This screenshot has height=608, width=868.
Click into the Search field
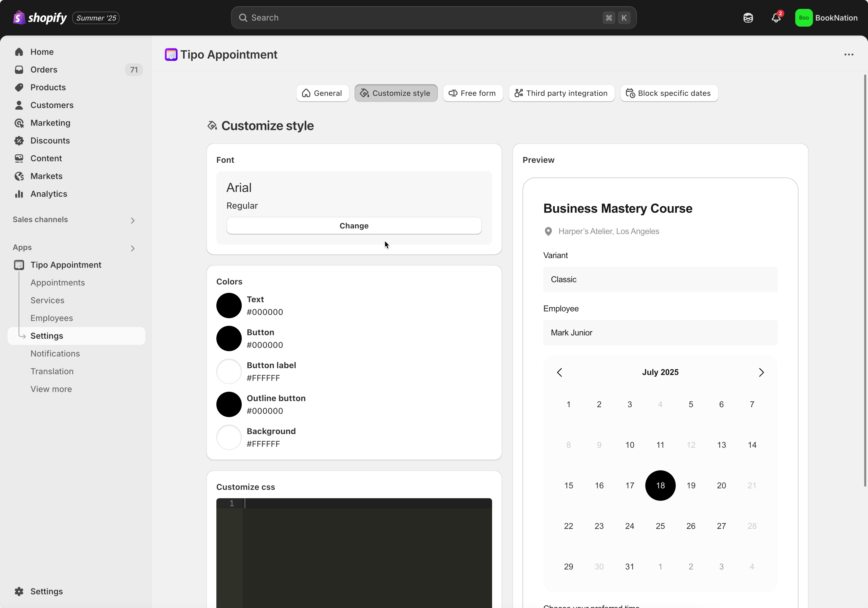coord(423,18)
